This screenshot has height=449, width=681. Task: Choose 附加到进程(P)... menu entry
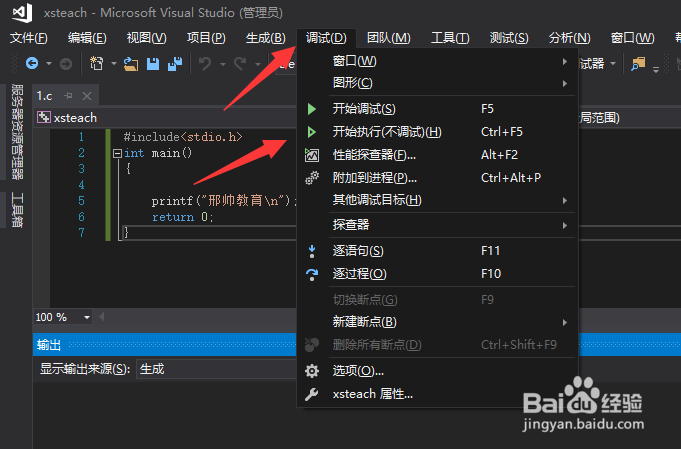point(437,178)
